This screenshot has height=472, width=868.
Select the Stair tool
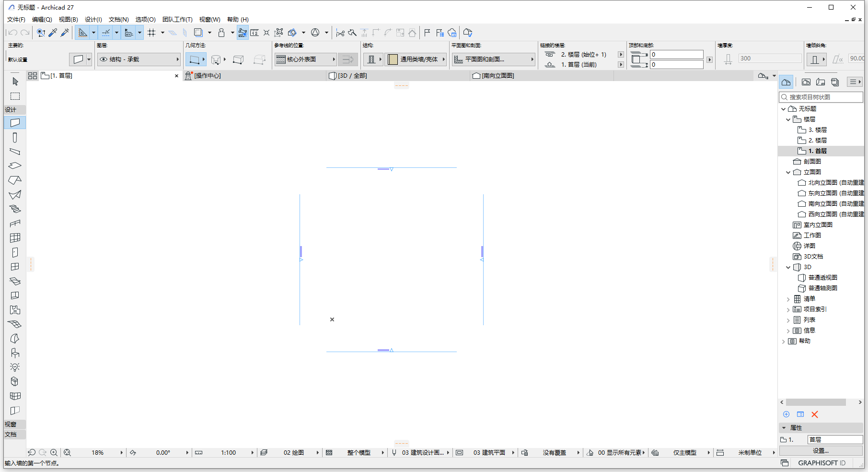15,209
